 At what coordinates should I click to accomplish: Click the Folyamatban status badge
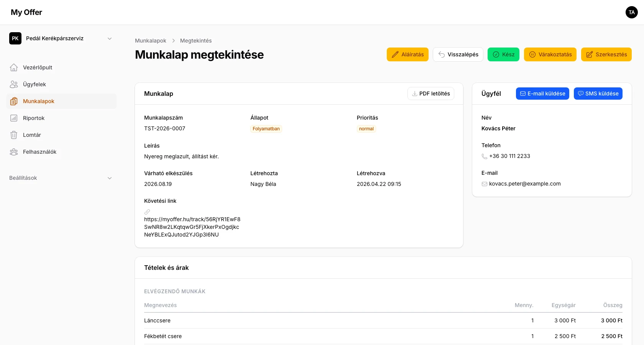coord(266,129)
